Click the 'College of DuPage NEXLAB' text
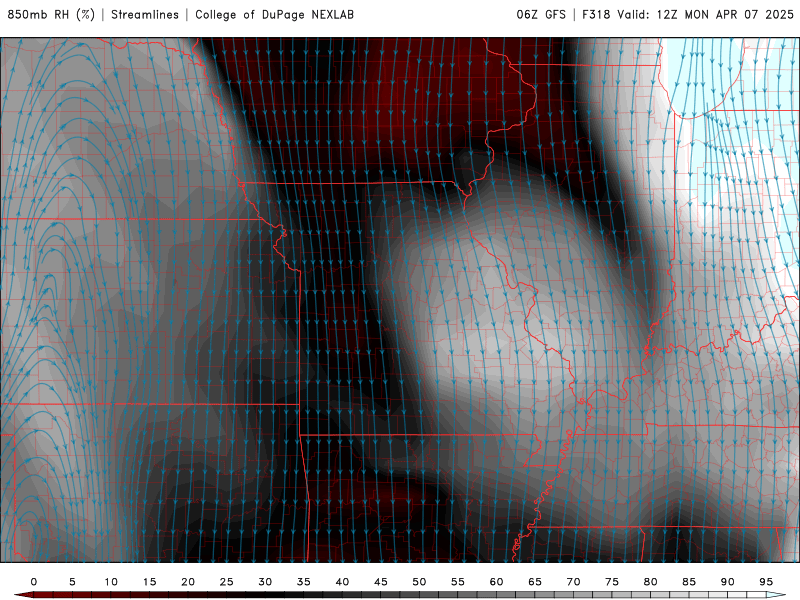This screenshot has width=800, height=600. (274, 14)
